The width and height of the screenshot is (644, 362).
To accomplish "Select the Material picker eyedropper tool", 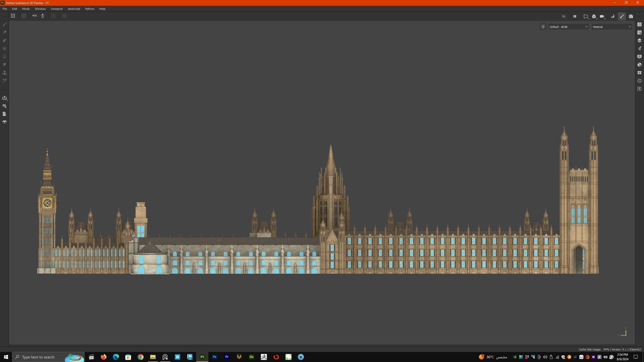I will (x=4, y=81).
